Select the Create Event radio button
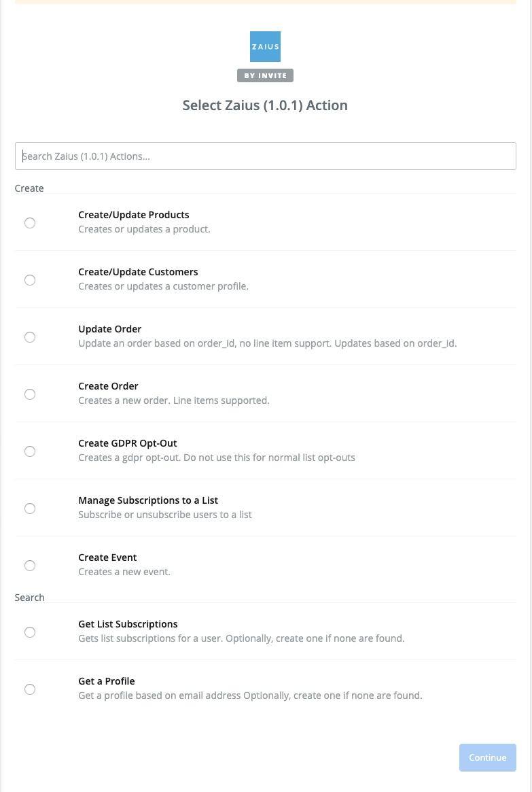The height and width of the screenshot is (792, 532). [x=30, y=566]
